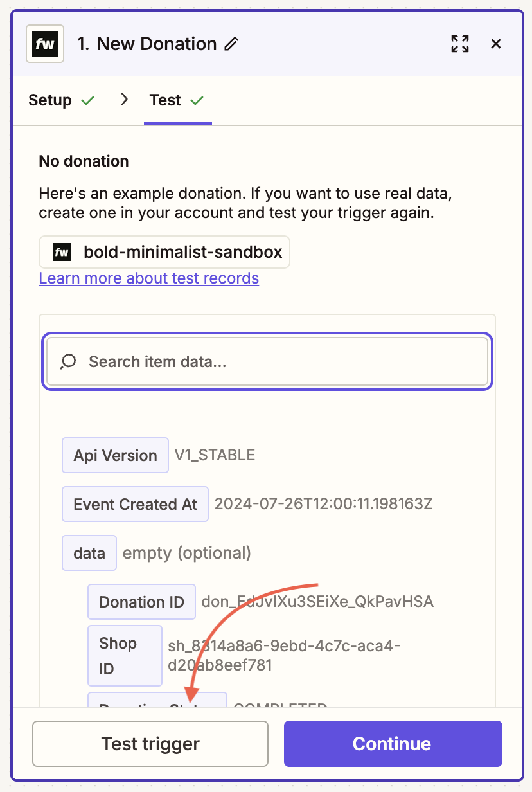Viewport: 532px width, 792px height.
Task: Click the fw icon in the sandbox badge
Action: [x=61, y=252]
